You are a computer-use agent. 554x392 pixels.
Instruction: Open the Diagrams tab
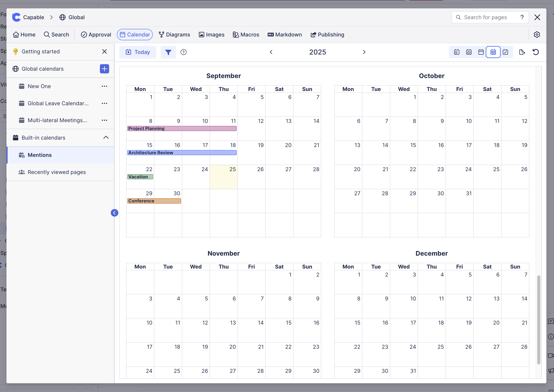[x=174, y=35]
